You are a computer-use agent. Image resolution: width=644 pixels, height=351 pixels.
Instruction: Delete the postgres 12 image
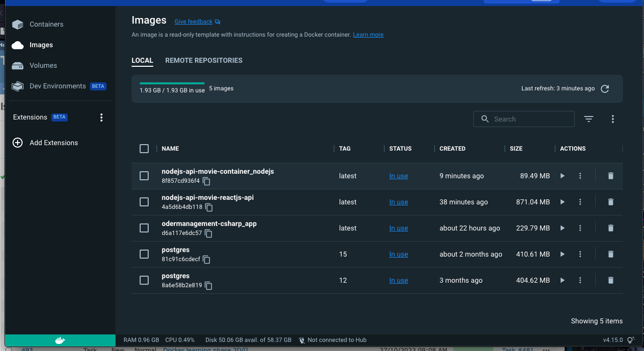tap(610, 280)
